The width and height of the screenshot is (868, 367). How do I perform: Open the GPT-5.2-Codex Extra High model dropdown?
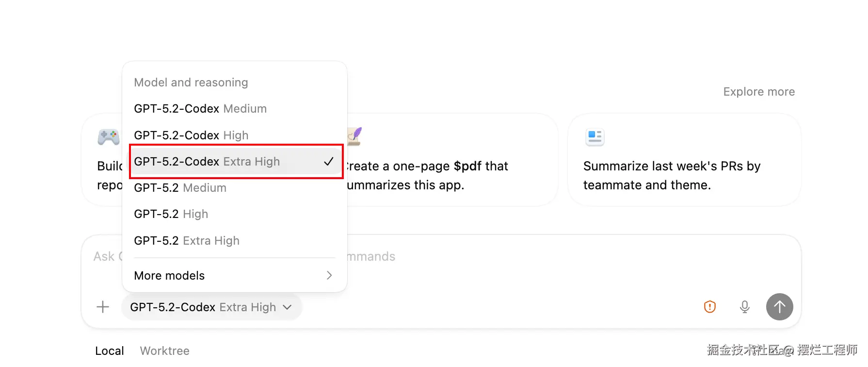(211, 307)
